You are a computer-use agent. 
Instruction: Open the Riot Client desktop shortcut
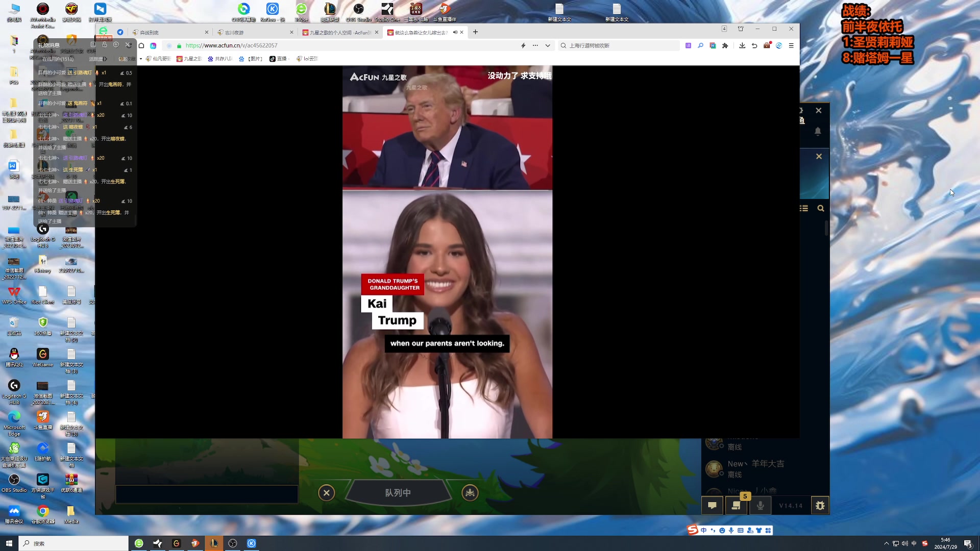point(43,294)
